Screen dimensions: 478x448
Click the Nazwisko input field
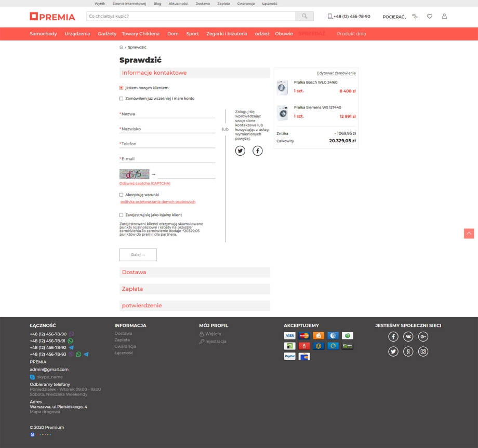tap(167, 129)
